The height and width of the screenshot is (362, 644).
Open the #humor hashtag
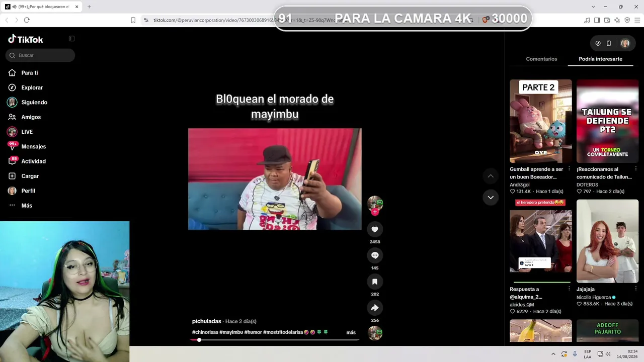(253, 332)
